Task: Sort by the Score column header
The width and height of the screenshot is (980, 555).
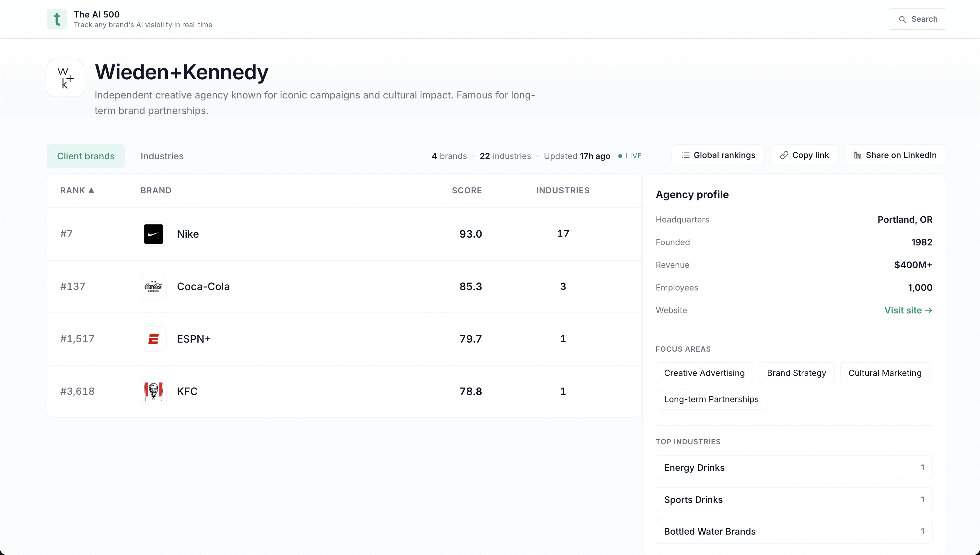Action: pyautogui.click(x=467, y=190)
